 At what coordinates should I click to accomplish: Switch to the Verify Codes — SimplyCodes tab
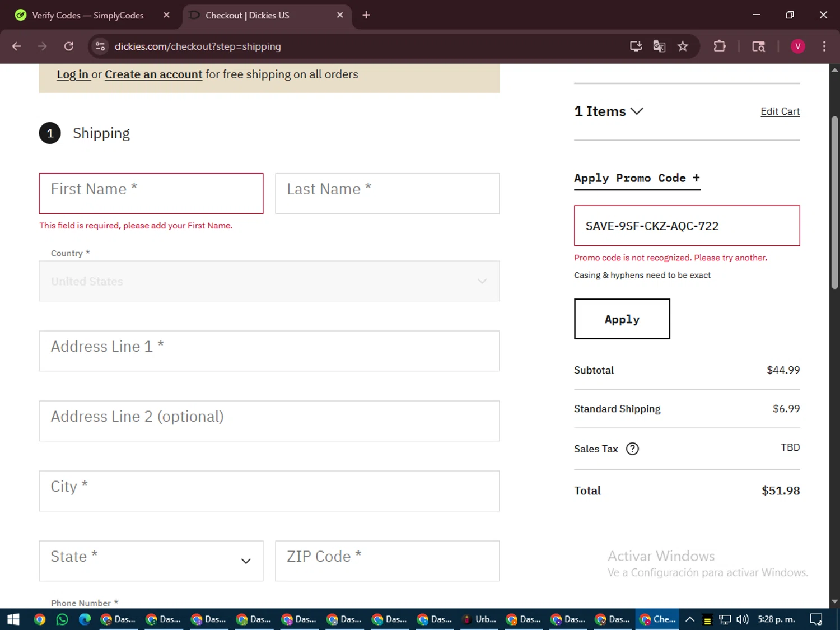88,15
